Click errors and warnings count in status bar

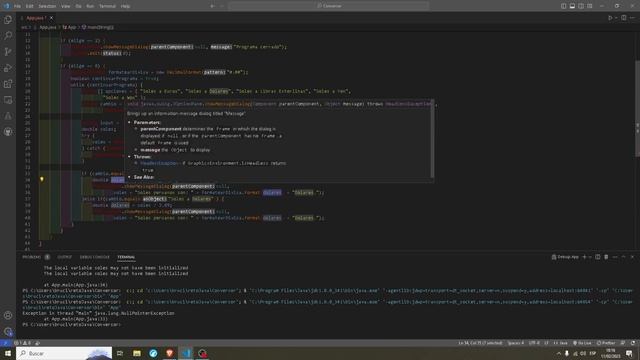click(23, 343)
